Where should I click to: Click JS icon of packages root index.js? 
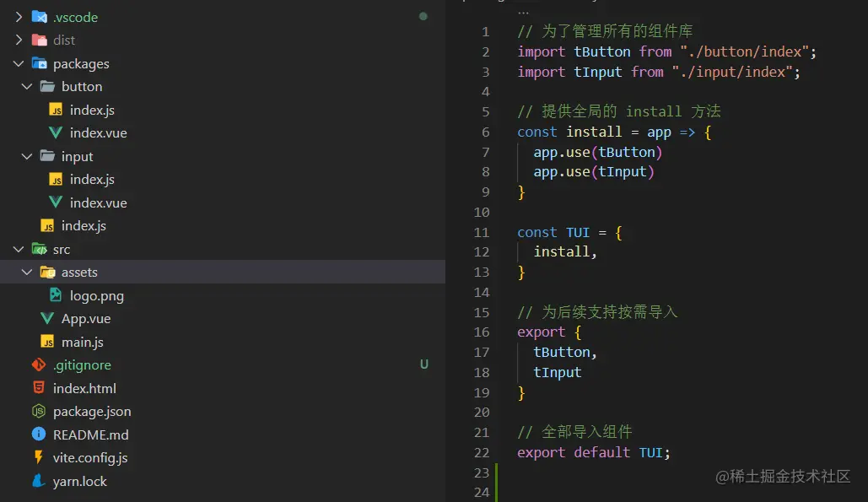click(47, 226)
